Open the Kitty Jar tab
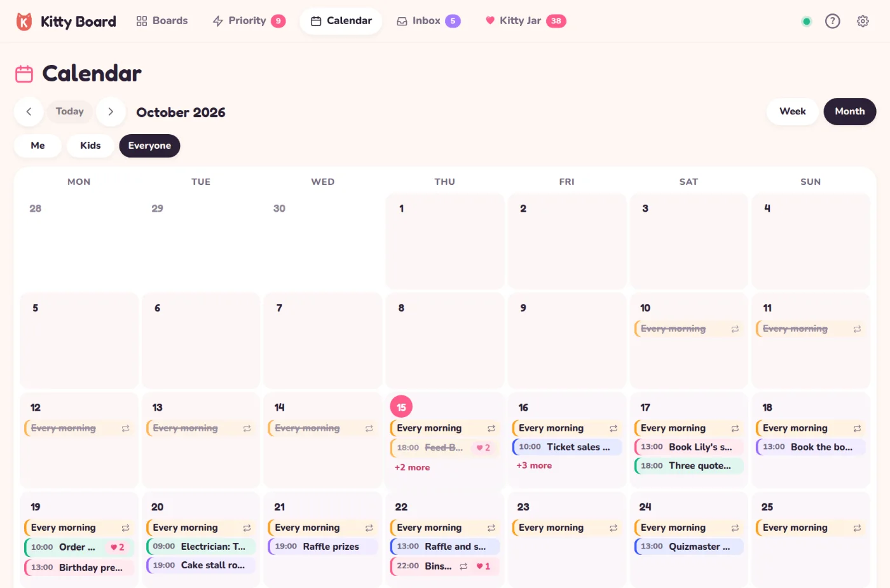 (525, 21)
